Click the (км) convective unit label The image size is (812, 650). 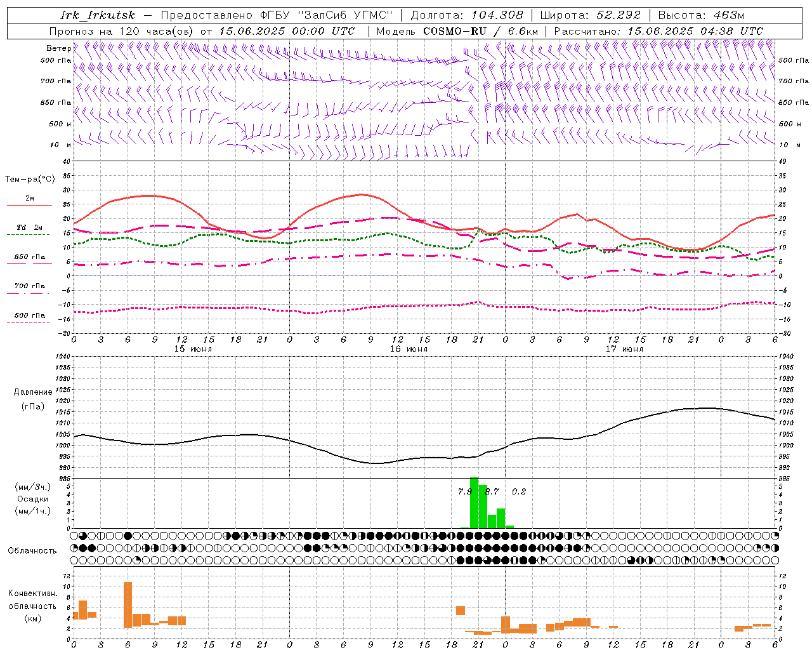point(33,618)
